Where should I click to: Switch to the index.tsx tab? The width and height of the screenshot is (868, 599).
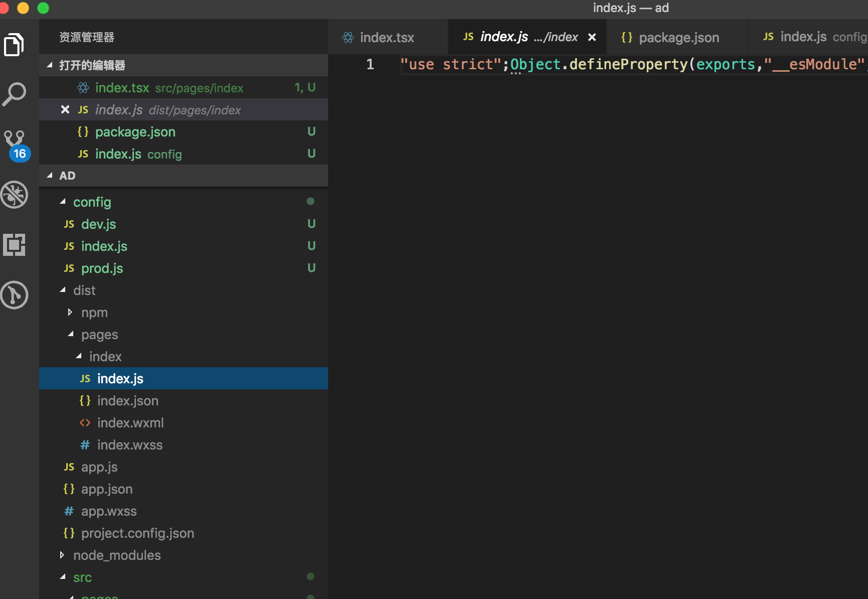(x=388, y=37)
